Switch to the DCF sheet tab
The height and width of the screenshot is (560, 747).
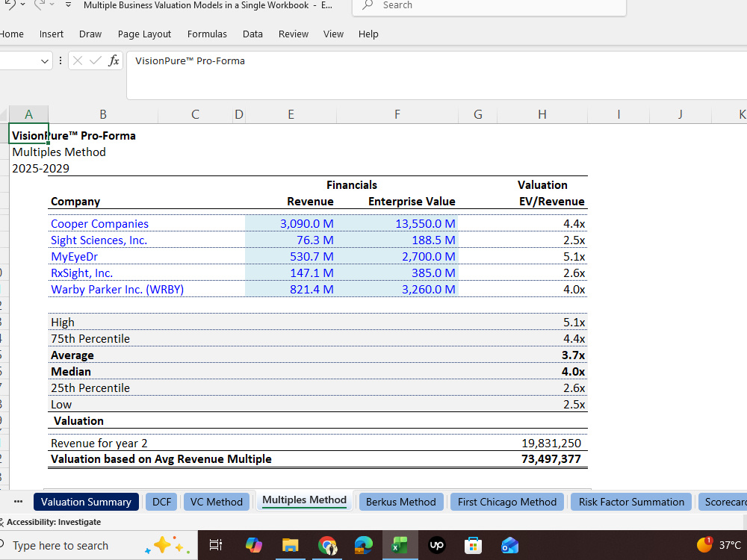tap(161, 502)
